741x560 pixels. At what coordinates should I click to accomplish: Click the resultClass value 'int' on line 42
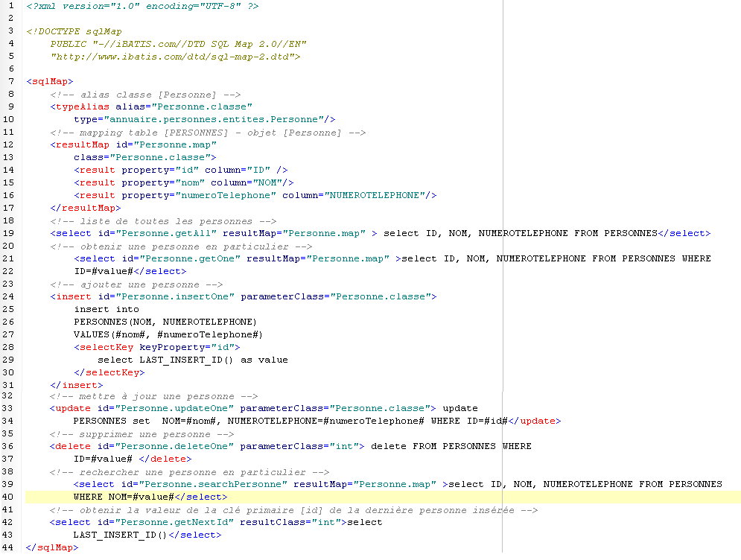(326, 523)
